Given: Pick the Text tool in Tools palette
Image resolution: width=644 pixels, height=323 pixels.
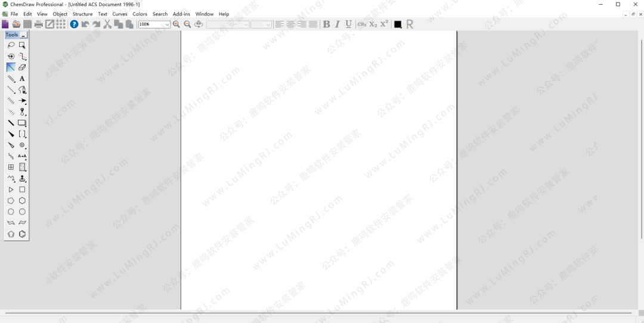Looking at the screenshot, I should pos(22,79).
